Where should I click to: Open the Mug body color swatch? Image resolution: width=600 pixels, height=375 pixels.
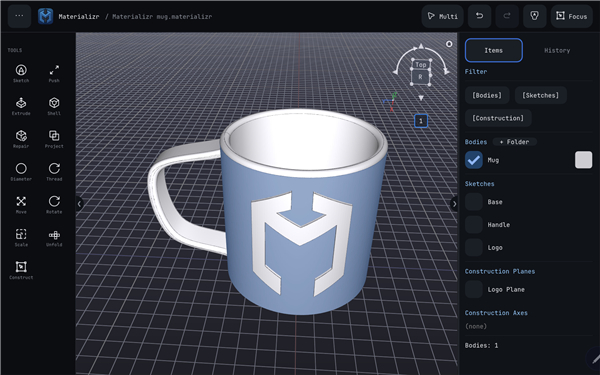[x=583, y=160]
